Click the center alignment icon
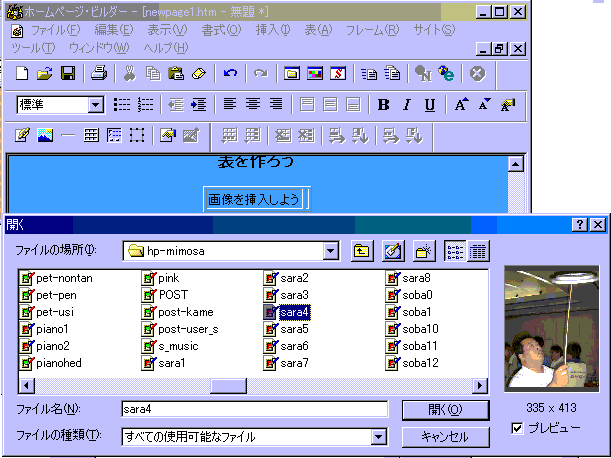This screenshot has height=458, width=611. point(253,104)
